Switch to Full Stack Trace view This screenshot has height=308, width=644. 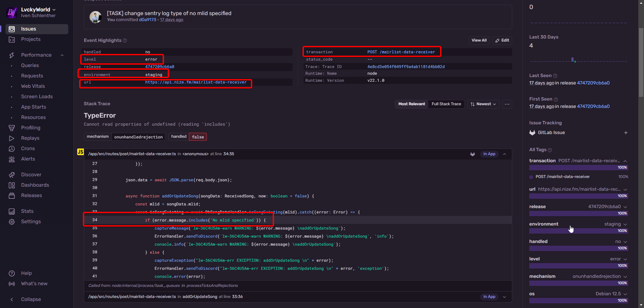[446, 104]
